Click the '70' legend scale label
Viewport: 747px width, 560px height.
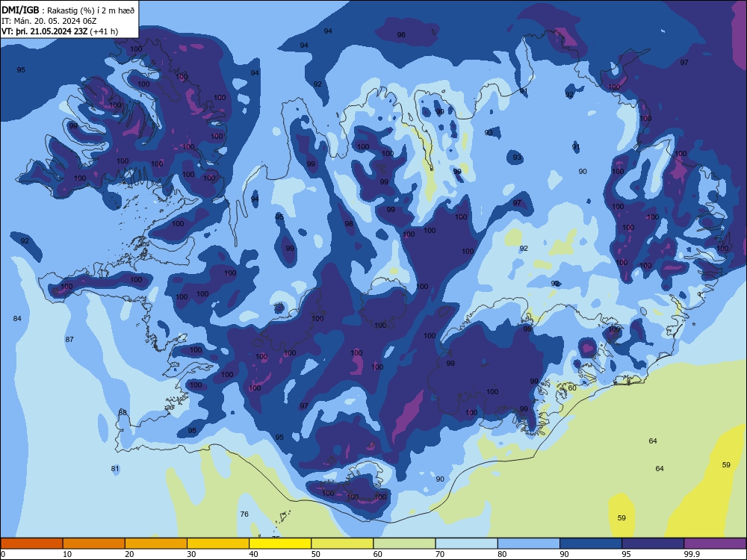(x=440, y=554)
